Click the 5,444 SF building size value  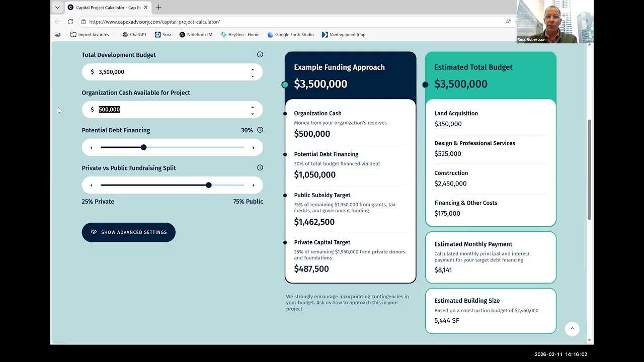click(x=447, y=321)
